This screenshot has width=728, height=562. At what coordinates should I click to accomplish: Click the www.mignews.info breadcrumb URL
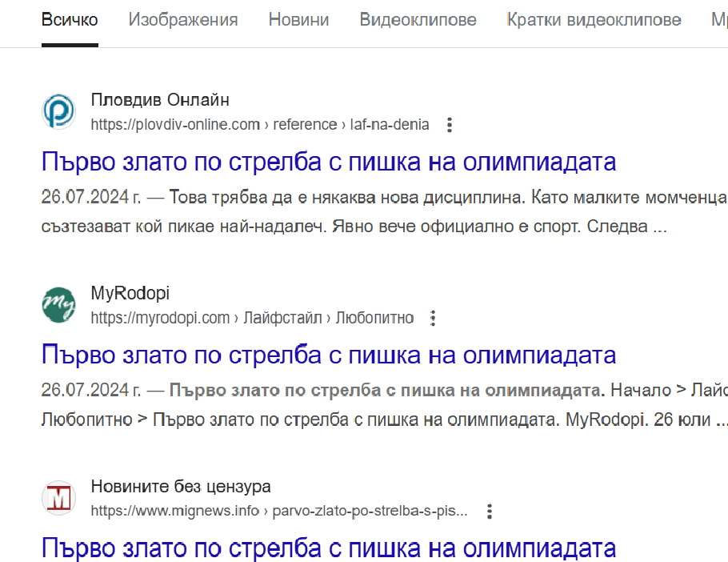point(278,511)
